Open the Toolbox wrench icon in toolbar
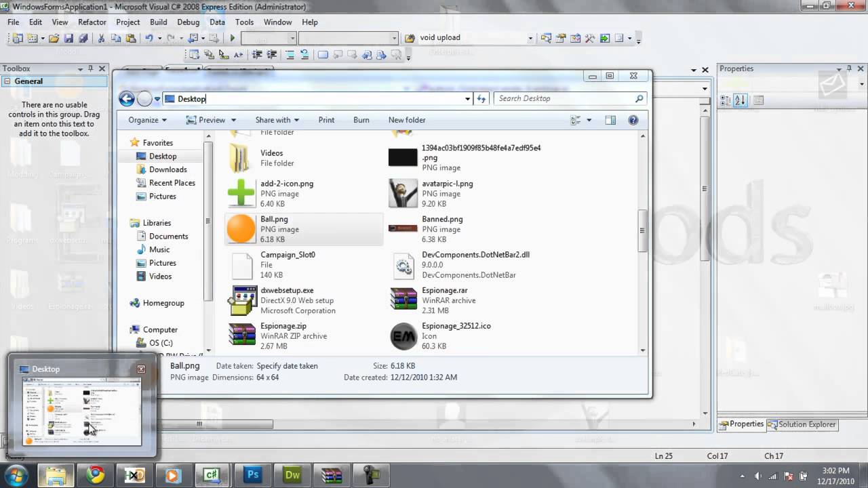The height and width of the screenshot is (488, 868). click(x=589, y=39)
